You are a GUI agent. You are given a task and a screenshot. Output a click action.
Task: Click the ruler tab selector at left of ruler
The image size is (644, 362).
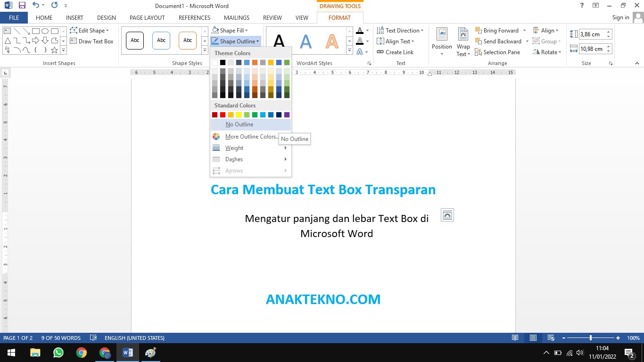click(x=5, y=73)
